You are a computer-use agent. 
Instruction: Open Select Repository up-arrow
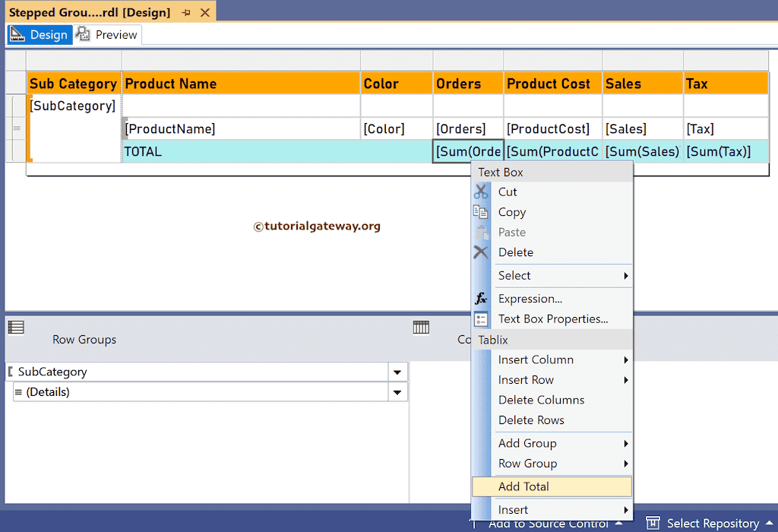point(769,523)
